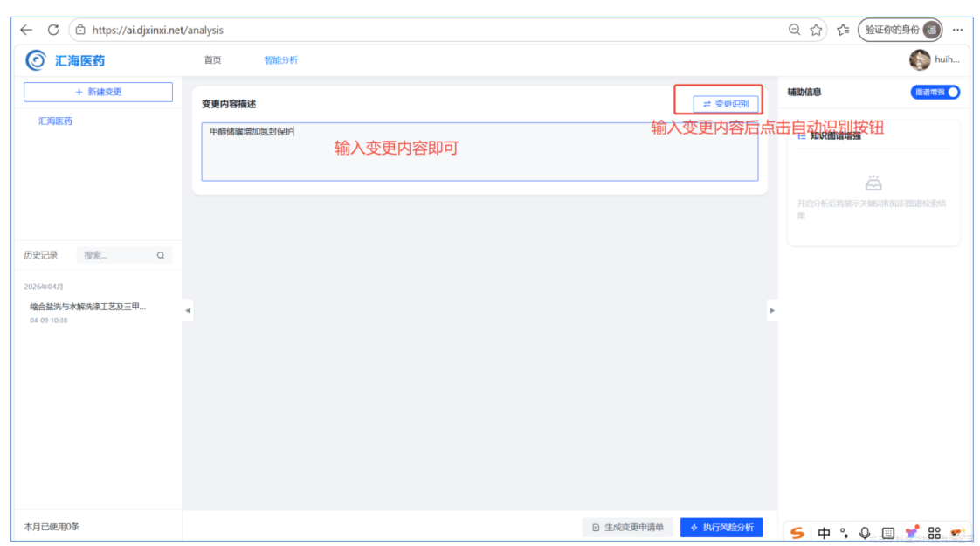This screenshot has height=546, width=980.
Task: Reload the page with the refresh icon
Action: coord(54,30)
